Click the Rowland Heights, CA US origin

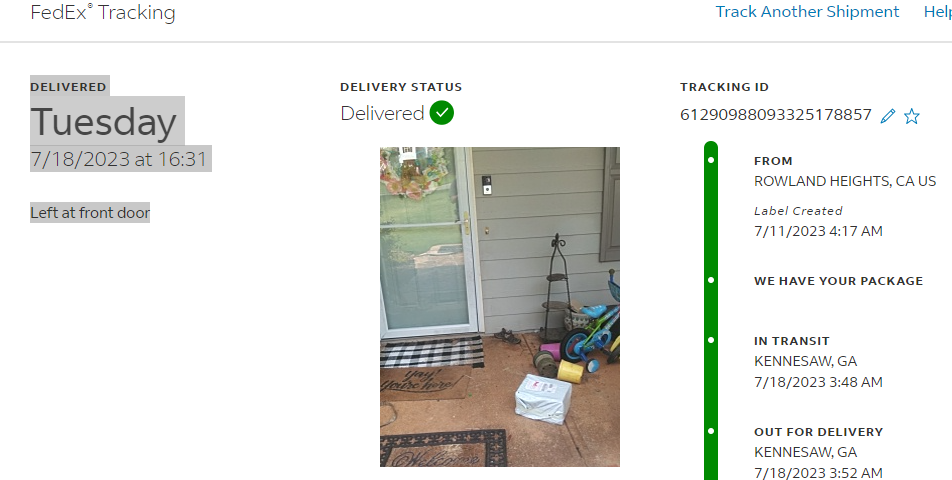point(845,181)
